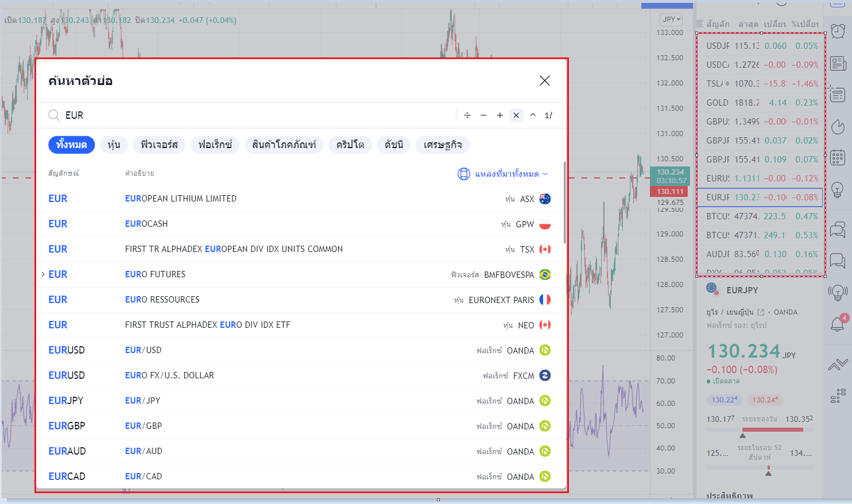The height and width of the screenshot is (504, 852).
Task: Select the ฟิวเจอร์ส (Futures) filter chip
Action: point(159,145)
